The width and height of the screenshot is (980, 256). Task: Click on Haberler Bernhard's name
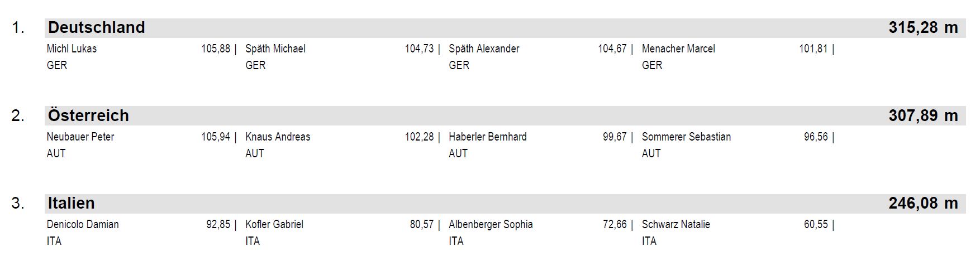pyautogui.click(x=488, y=137)
